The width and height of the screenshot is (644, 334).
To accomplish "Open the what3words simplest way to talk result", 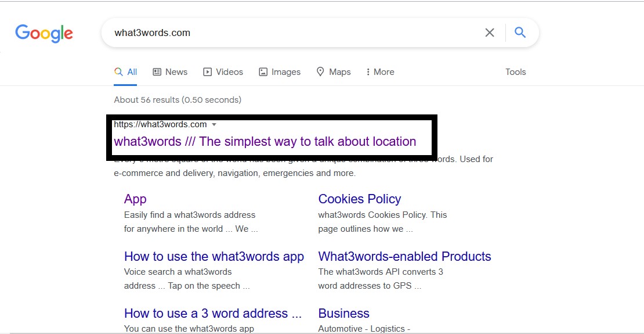I will coord(265,142).
